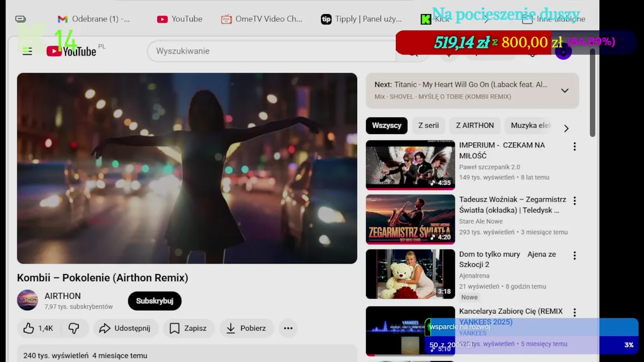Show more filter chips with right arrow
644x362 pixels.
point(566,128)
